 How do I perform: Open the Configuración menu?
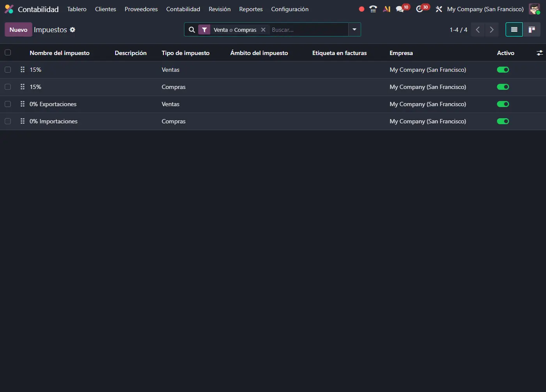pos(289,9)
